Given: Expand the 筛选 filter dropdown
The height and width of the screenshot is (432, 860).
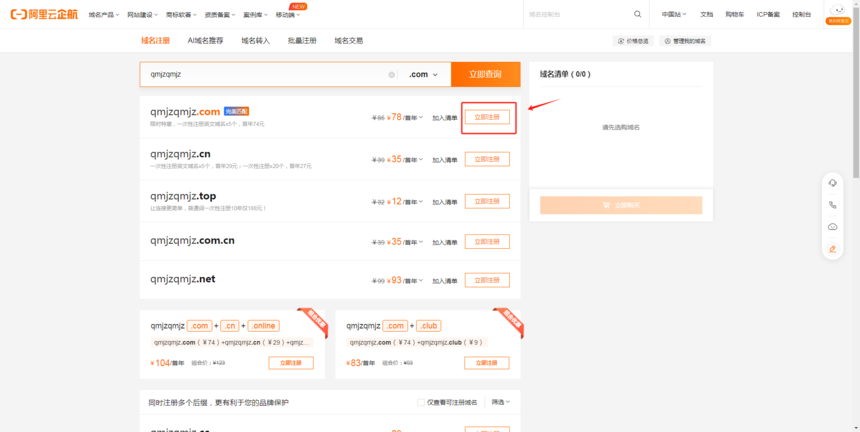Looking at the screenshot, I should (x=500, y=402).
